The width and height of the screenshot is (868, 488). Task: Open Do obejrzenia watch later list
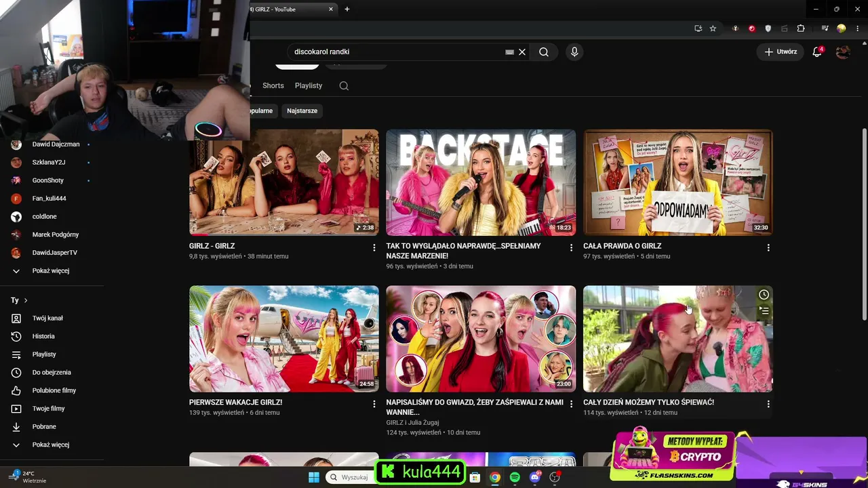[52, 372]
